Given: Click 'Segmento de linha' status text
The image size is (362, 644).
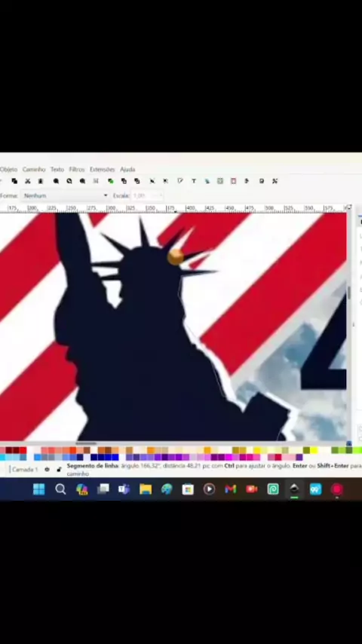Looking at the screenshot, I should (x=93, y=466).
